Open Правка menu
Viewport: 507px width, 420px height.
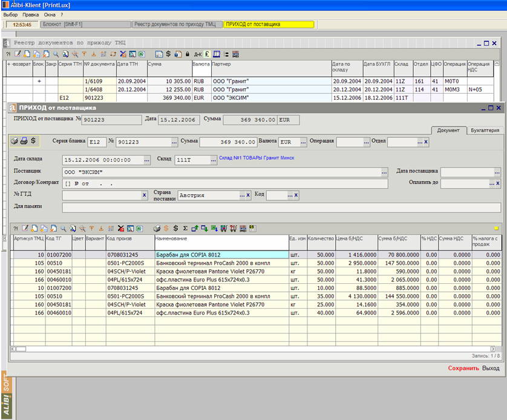click(x=30, y=15)
